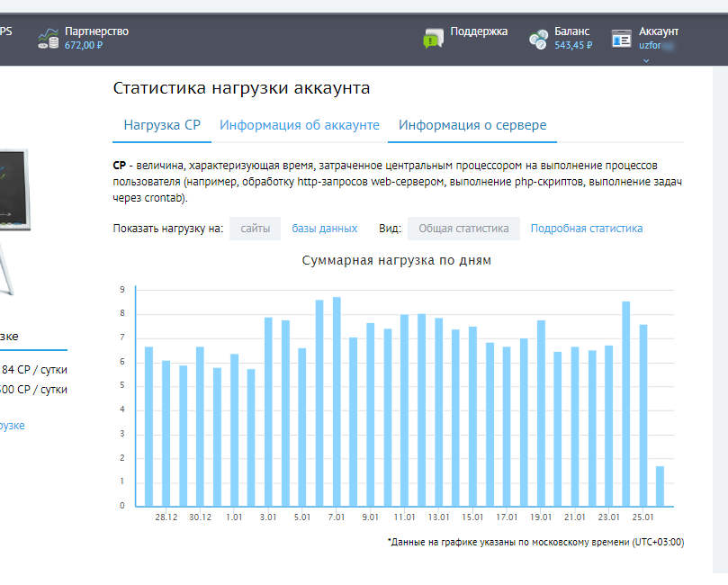Image resolution: width=728 pixels, height=585 pixels.
Task: Click the Аккаунт menu label
Action: tap(658, 31)
